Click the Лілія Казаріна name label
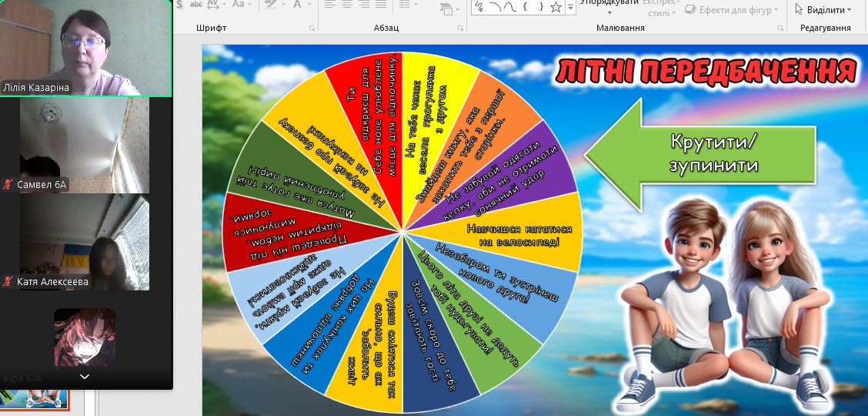This screenshot has height=416, width=868. point(36,88)
